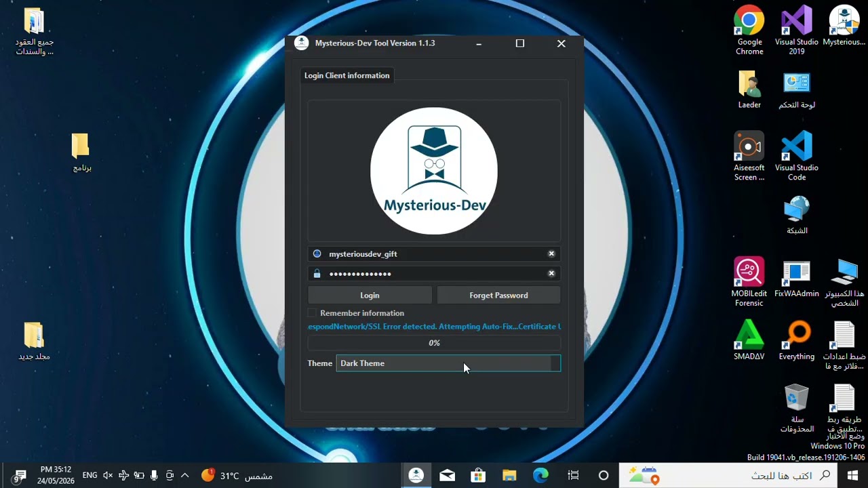Click the user icon beside the username
The image size is (868, 488).
point(317,253)
